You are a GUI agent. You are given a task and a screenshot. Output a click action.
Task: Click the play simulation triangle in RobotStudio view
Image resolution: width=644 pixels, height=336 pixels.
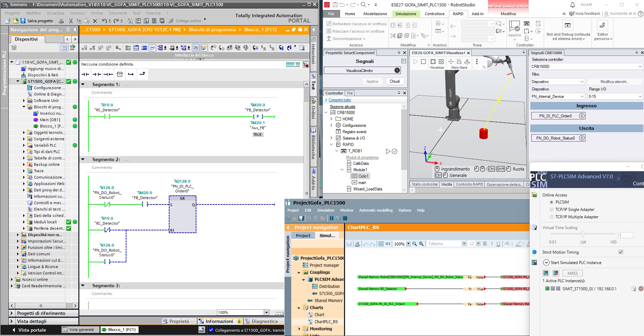coord(416,62)
